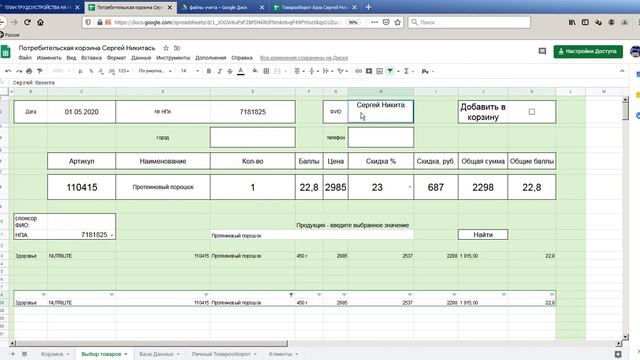This screenshot has width=640, height=360.
Task: Open the text wrapping dropdown
Action: point(328,71)
